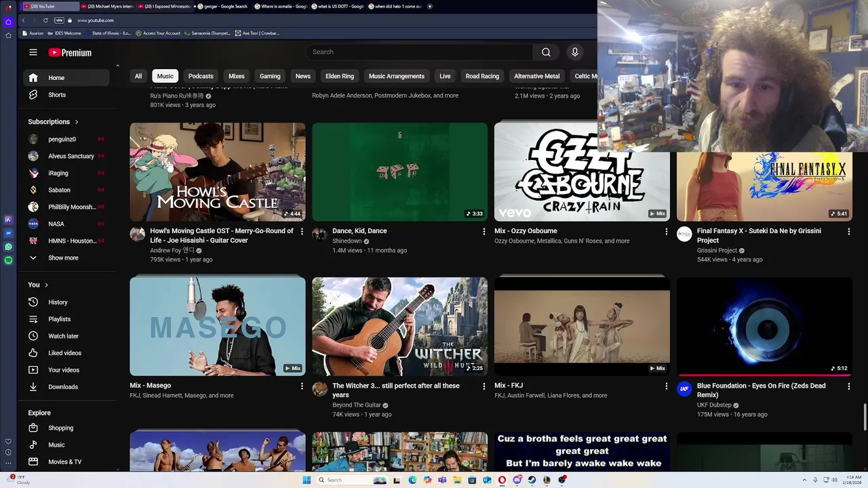Click browser address bar www.youtube.com

(x=96, y=20)
